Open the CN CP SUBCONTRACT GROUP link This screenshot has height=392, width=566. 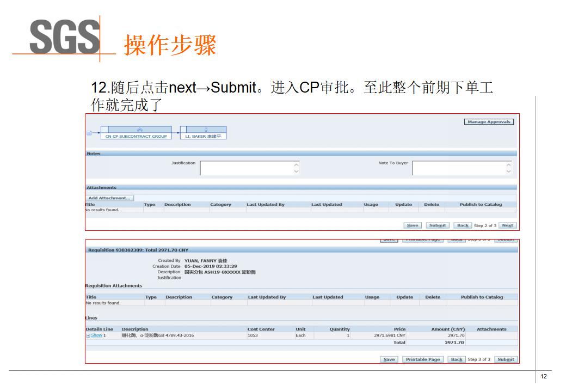[x=136, y=137]
